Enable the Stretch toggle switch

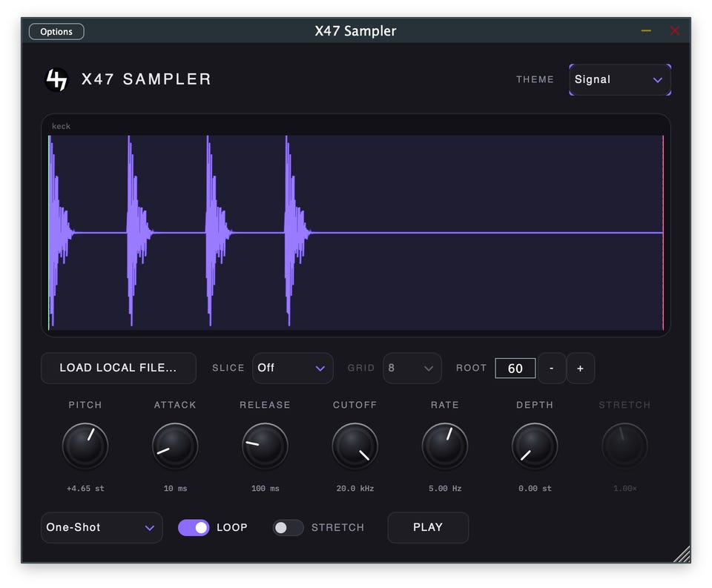[x=288, y=528]
